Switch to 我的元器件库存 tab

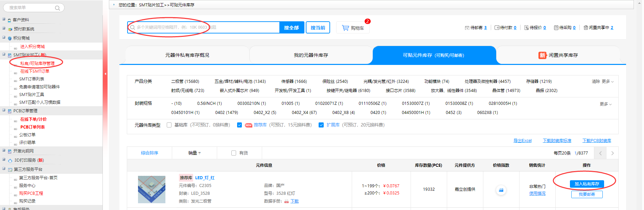click(x=310, y=55)
